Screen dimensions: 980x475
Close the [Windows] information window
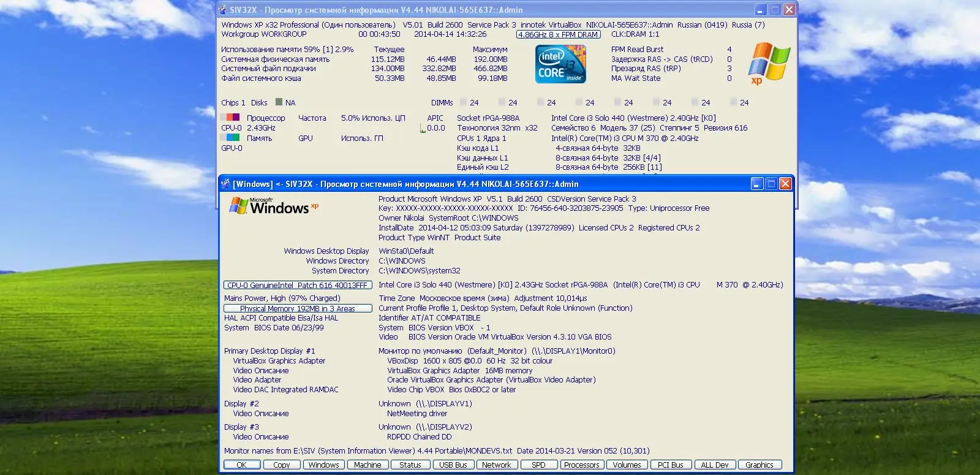(785, 184)
